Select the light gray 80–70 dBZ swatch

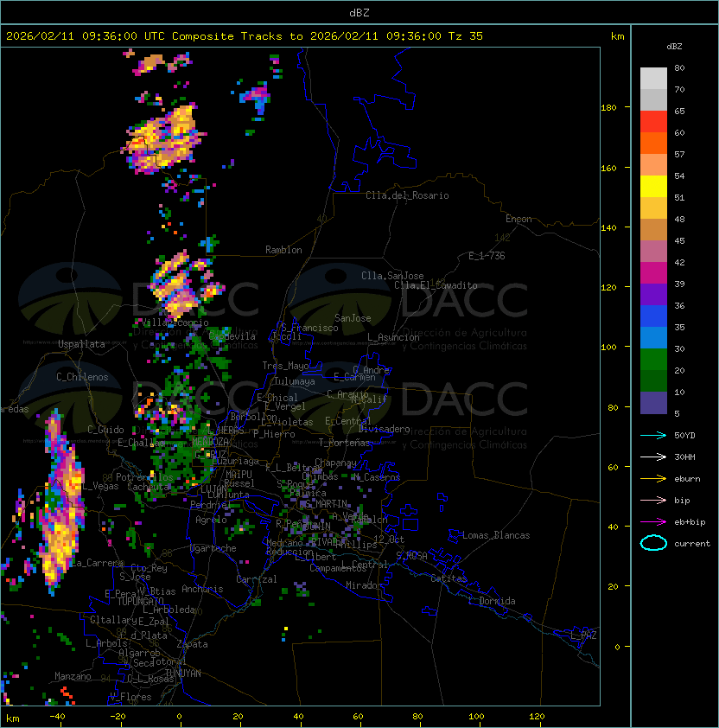pyautogui.click(x=653, y=79)
